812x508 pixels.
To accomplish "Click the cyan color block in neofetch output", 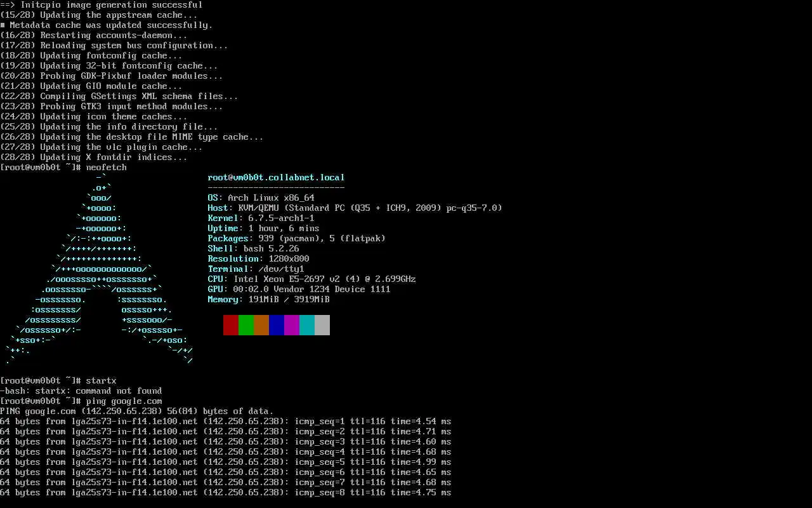I will click(307, 325).
